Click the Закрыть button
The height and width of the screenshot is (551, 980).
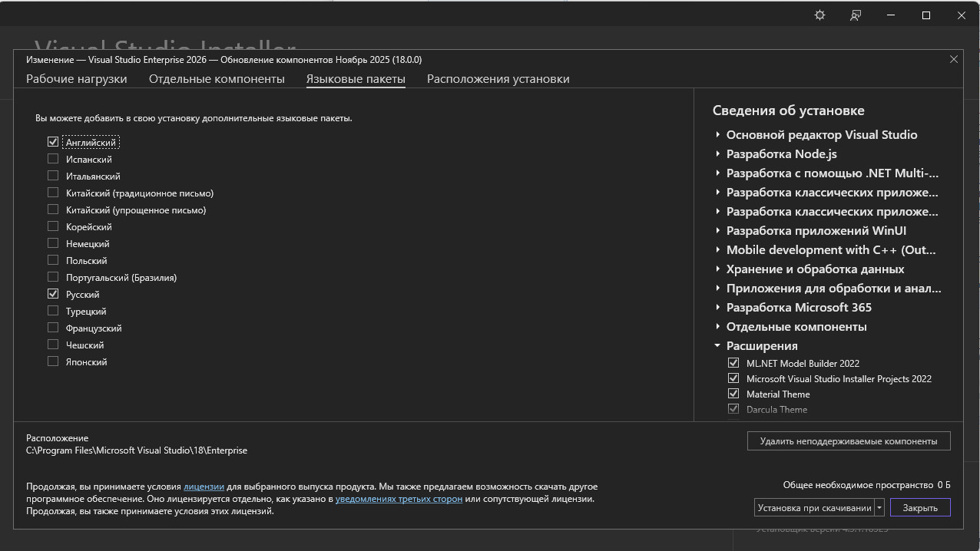919,507
